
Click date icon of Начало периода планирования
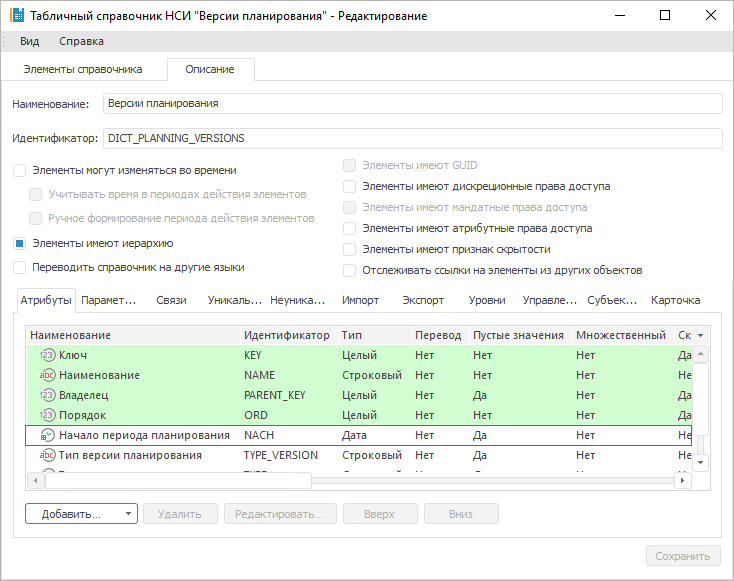coord(47,435)
